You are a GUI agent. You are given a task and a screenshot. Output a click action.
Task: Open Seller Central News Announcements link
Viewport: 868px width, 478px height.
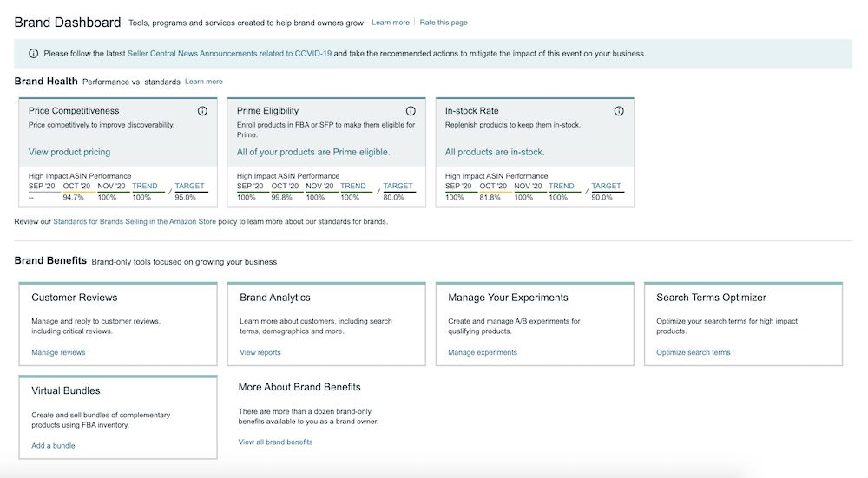pyautogui.click(x=229, y=53)
